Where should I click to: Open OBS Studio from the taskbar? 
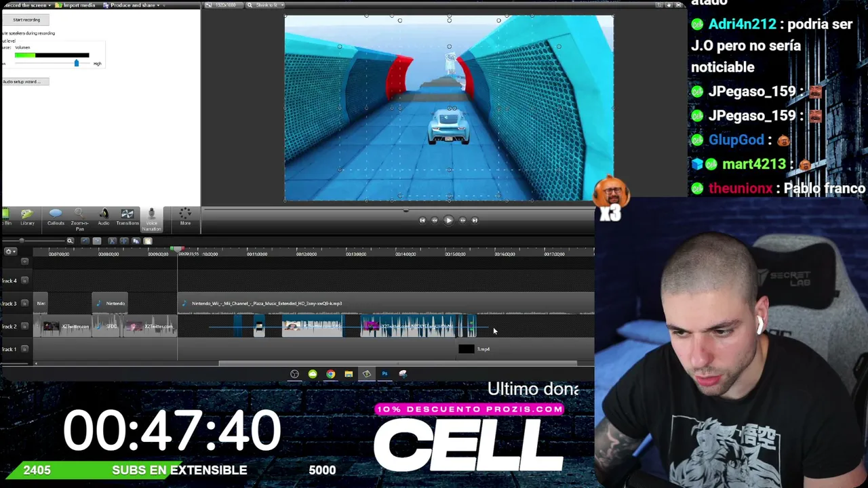[x=294, y=373]
